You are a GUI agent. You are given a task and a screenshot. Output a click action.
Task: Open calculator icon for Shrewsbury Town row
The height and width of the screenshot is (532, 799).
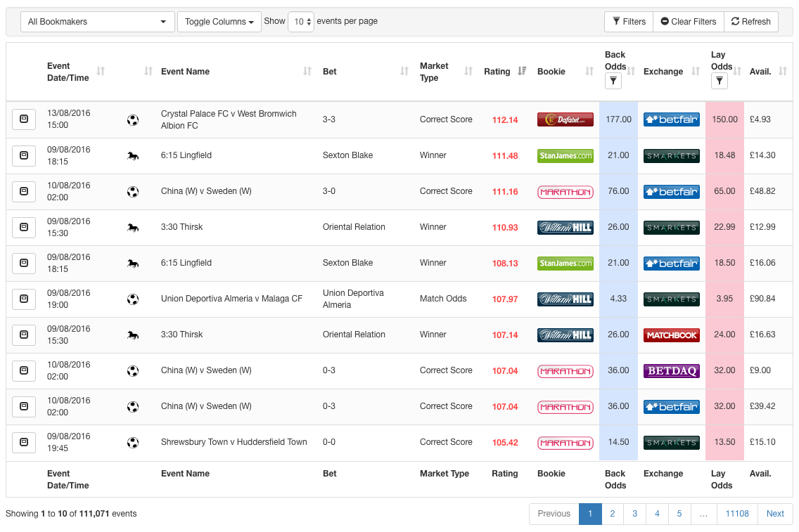[x=23, y=443]
